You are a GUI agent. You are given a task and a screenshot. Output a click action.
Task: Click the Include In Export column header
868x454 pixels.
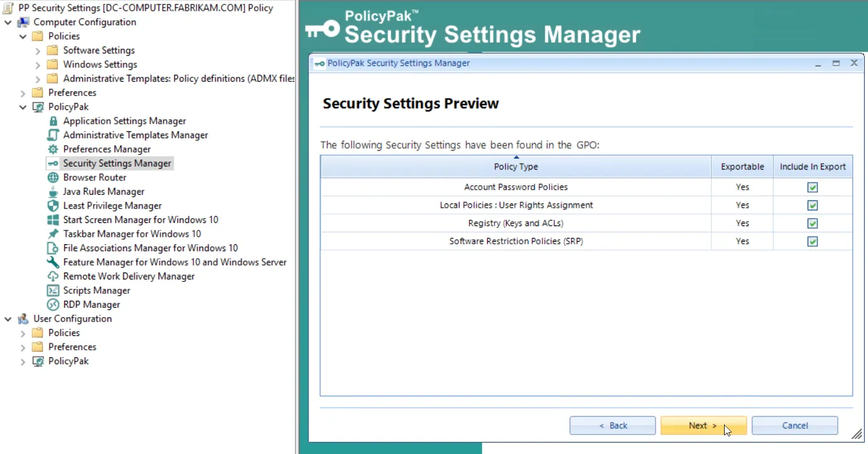(x=813, y=166)
